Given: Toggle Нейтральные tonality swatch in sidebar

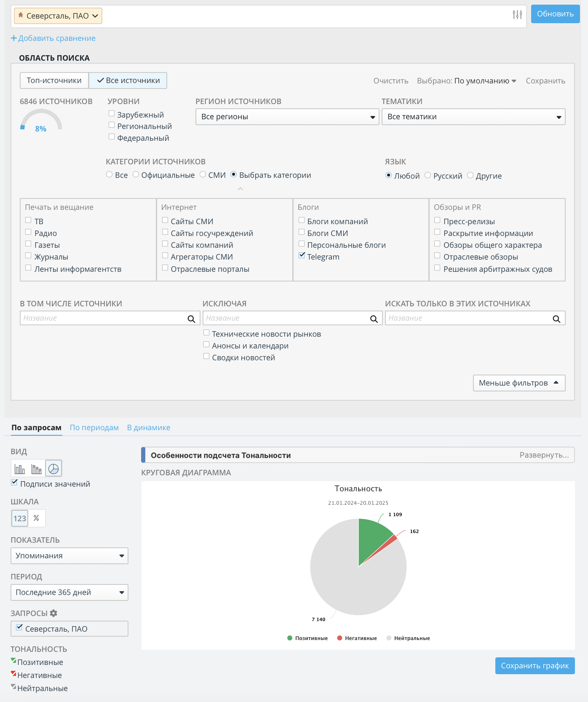Looking at the screenshot, I should point(13,687).
